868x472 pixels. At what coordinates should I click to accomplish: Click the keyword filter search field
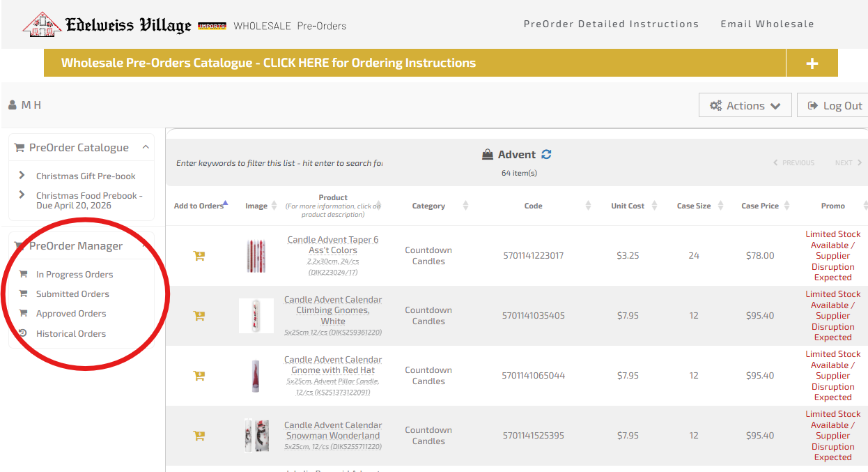coord(279,163)
